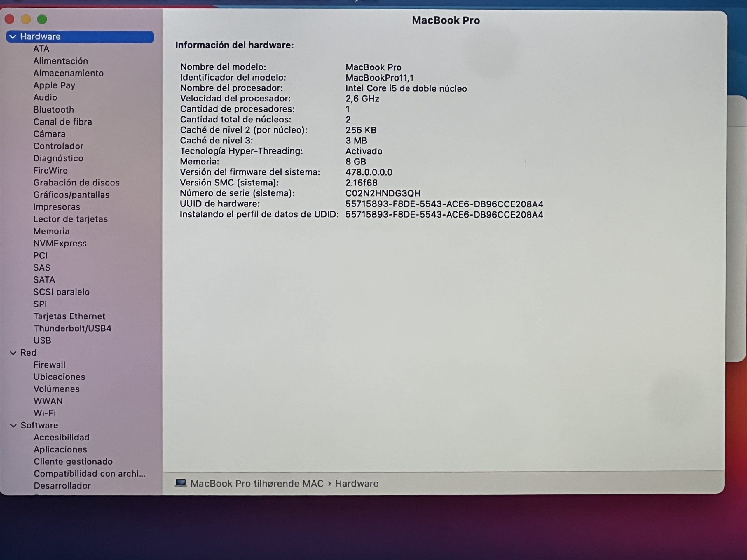Select the Wi-Fi network entry
This screenshot has width=747, height=560.
(x=45, y=413)
